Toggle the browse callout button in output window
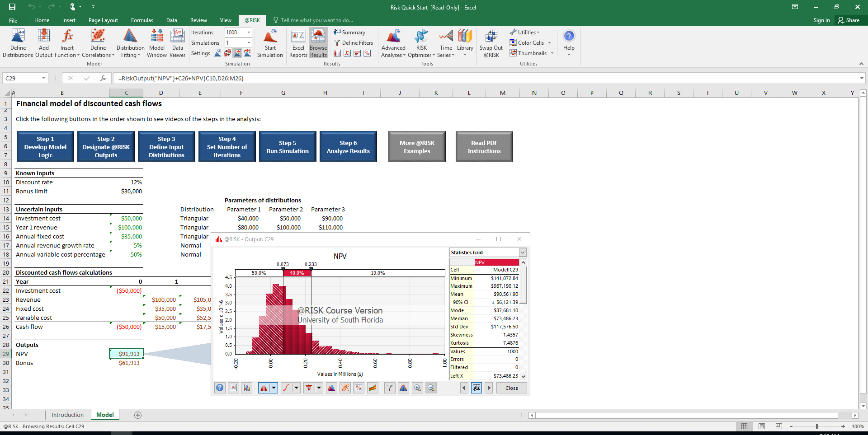The width and height of the screenshot is (868, 435). click(x=476, y=388)
